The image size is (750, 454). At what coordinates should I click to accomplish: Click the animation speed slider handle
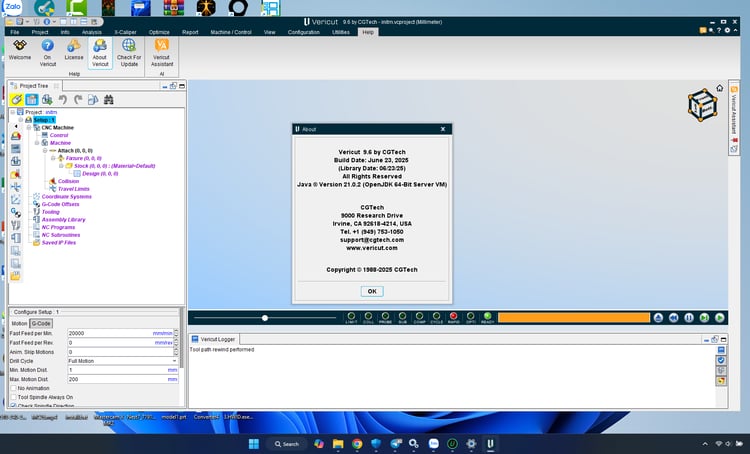265,318
